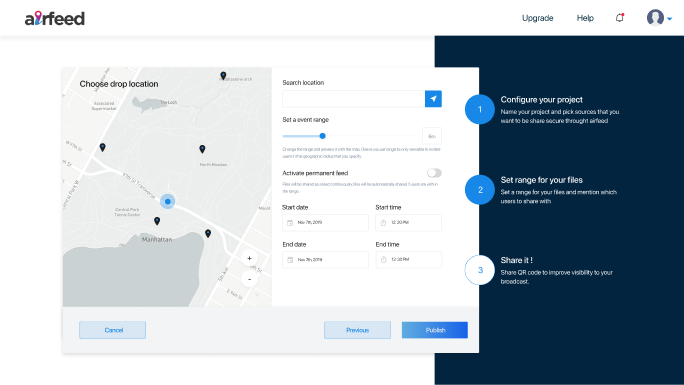Open the user avatar menu
This screenshot has width=684, height=385.
[x=655, y=18]
